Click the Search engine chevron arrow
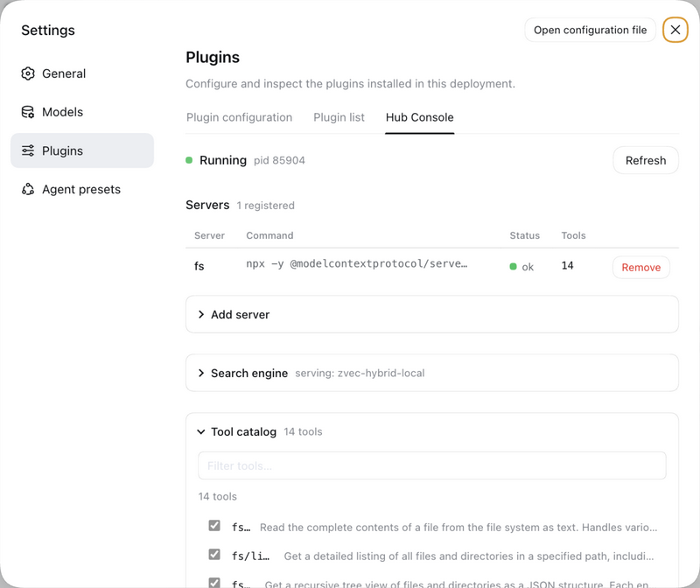 click(x=201, y=373)
